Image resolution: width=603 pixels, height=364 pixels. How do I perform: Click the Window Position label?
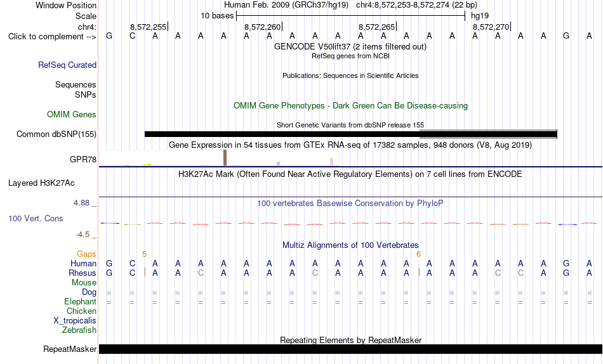click(66, 5)
